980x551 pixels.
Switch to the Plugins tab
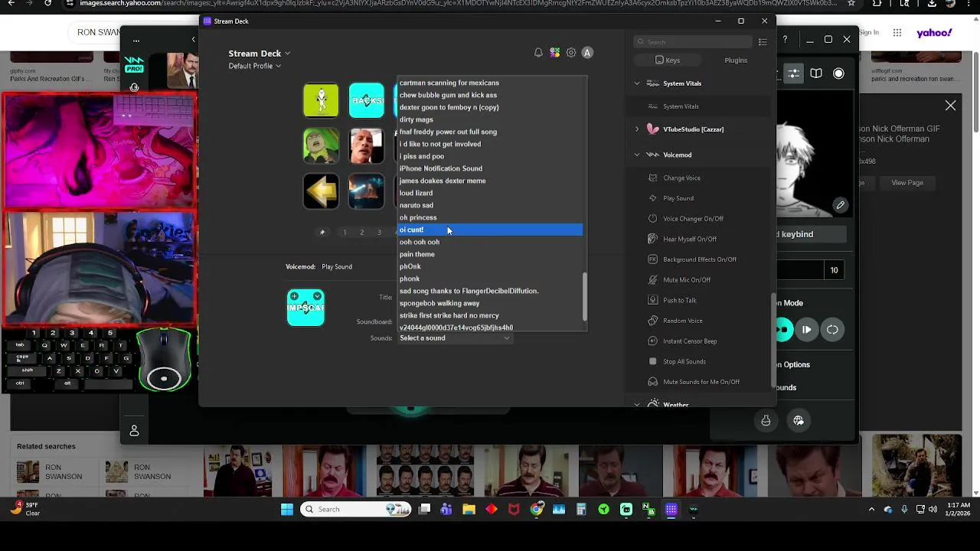[x=736, y=60]
